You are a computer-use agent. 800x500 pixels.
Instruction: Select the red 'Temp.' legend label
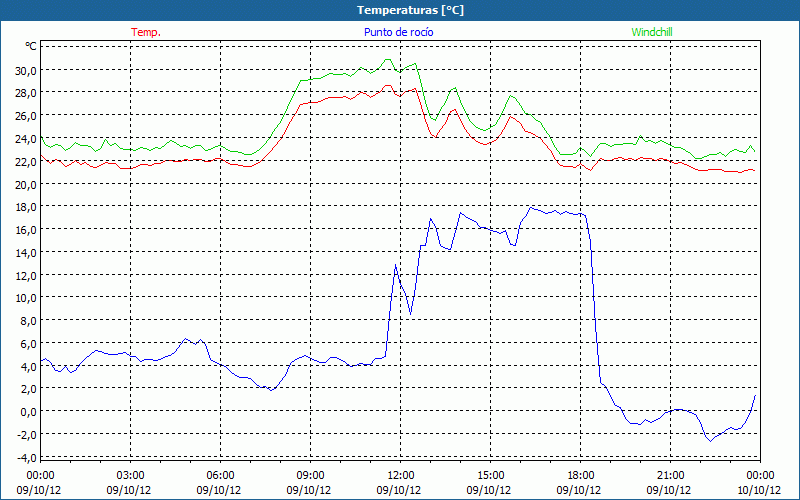146,32
